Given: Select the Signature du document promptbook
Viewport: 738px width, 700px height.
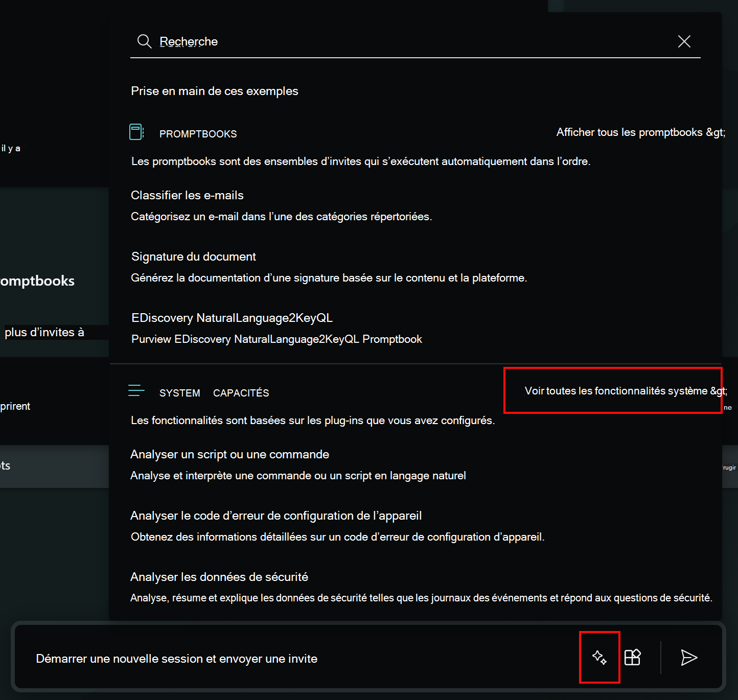Looking at the screenshot, I should point(193,256).
